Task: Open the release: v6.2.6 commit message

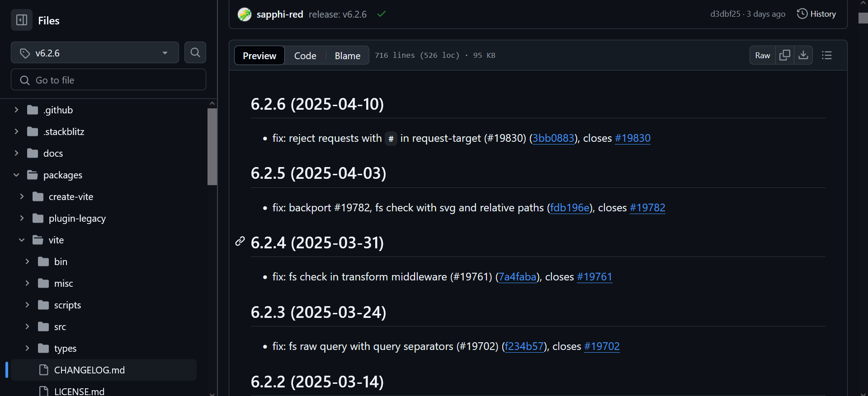Action: [338, 14]
